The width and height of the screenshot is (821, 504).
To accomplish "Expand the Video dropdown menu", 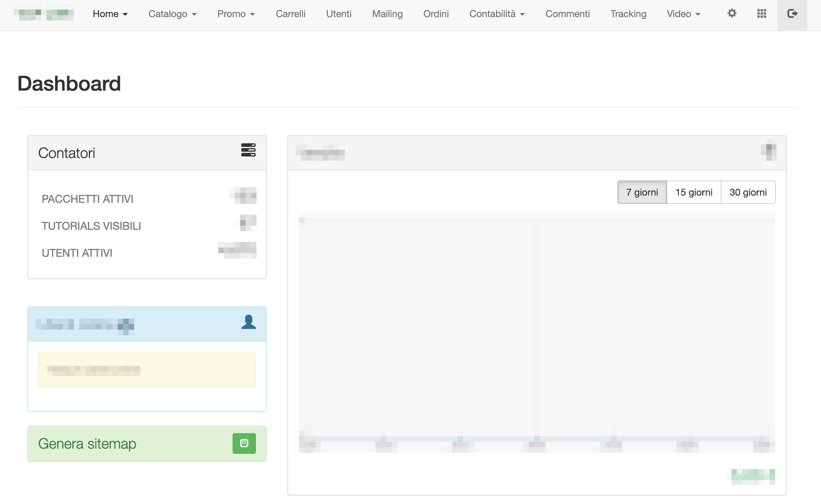I will pos(683,14).
